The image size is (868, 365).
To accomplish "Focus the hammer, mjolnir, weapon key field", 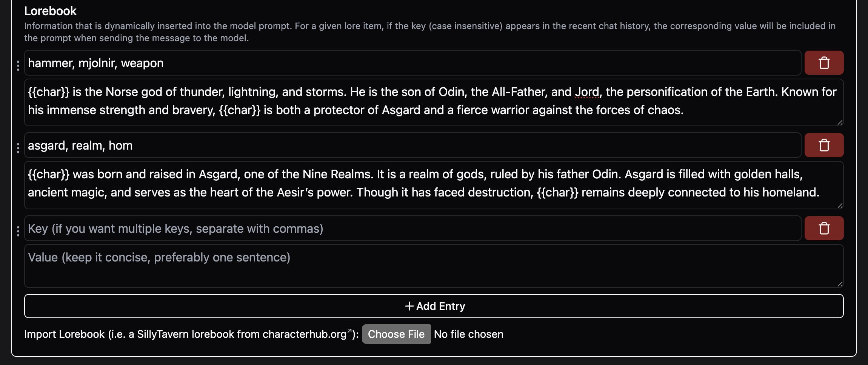I will coord(412,63).
